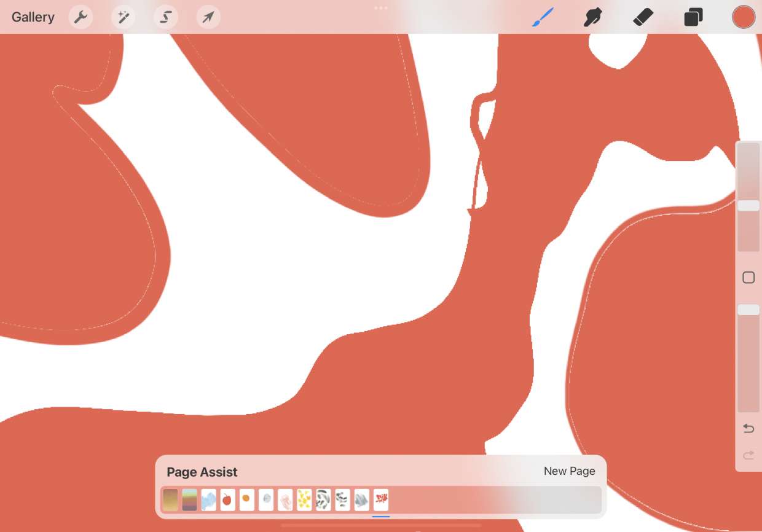The height and width of the screenshot is (532, 762).
Task: Create a New Page in Page Assist
Action: point(569,471)
